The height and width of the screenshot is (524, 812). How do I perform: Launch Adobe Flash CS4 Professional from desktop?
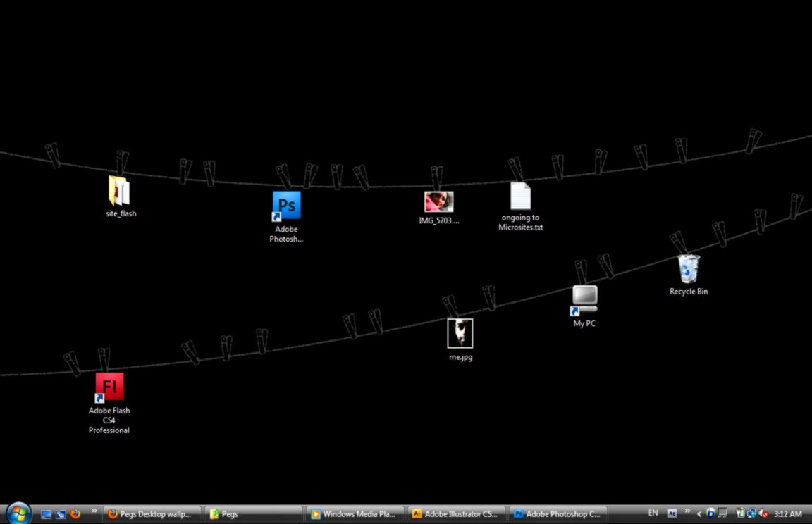[x=109, y=386]
